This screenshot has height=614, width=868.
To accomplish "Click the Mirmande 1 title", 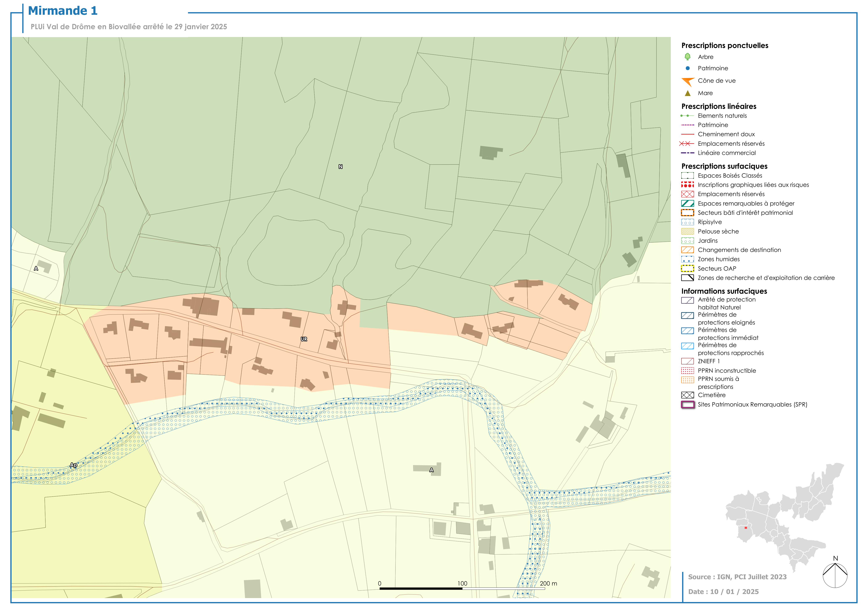I will [x=63, y=11].
